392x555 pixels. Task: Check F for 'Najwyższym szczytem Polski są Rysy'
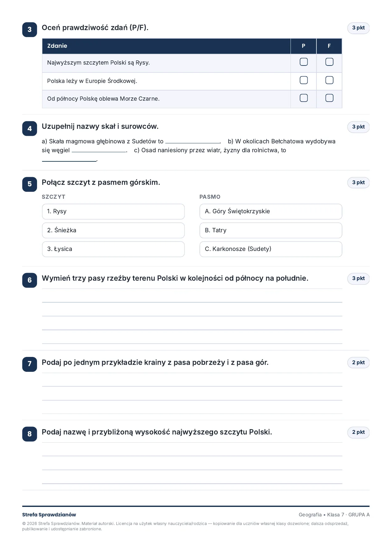pos(329,62)
